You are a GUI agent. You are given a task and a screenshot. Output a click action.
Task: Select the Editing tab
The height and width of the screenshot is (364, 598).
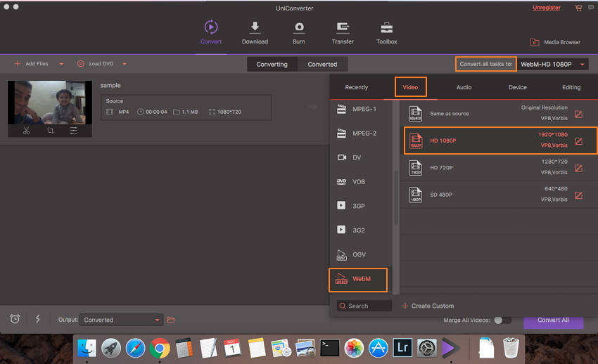(571, 87)
